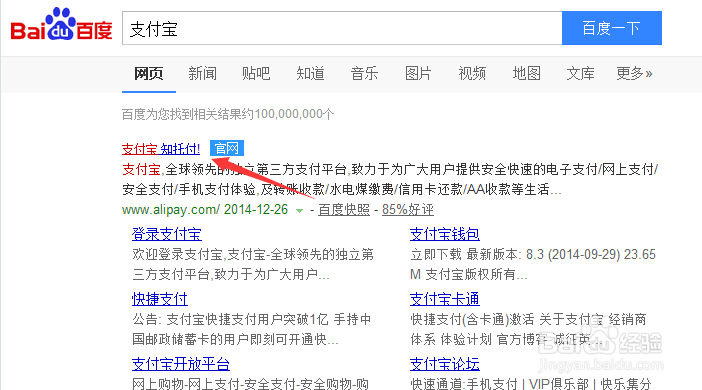
Task: Click the description starting 欢迎登录支付宝
Action: click(253, 264)
